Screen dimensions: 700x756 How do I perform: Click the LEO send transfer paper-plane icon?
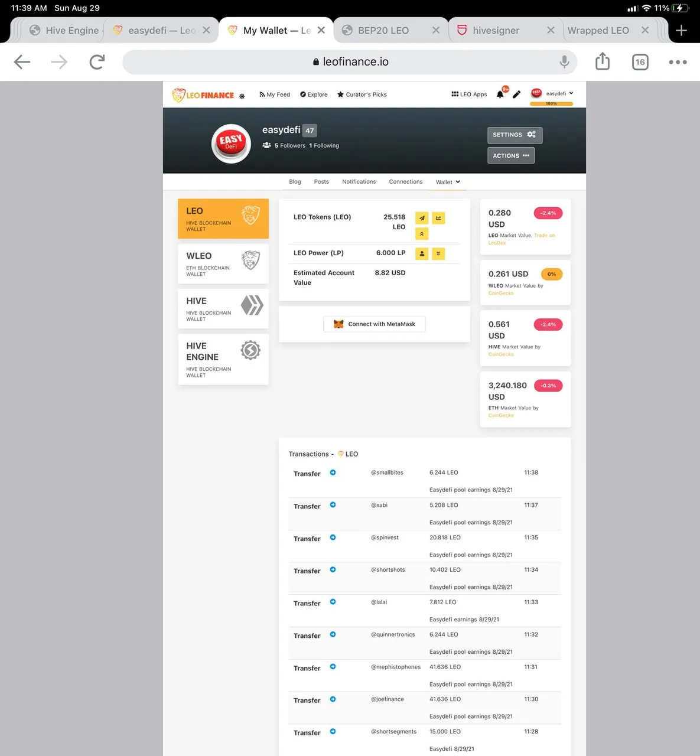422,218
